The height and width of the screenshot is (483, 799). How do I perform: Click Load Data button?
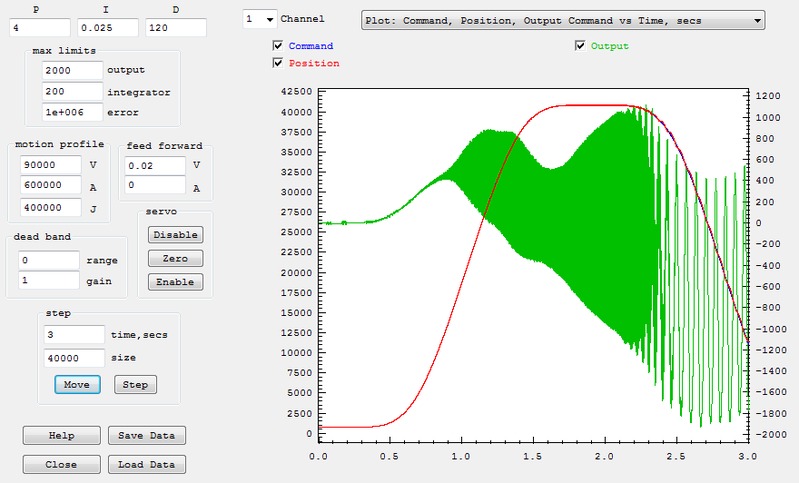pyautogui.click(x=146, y=465)
